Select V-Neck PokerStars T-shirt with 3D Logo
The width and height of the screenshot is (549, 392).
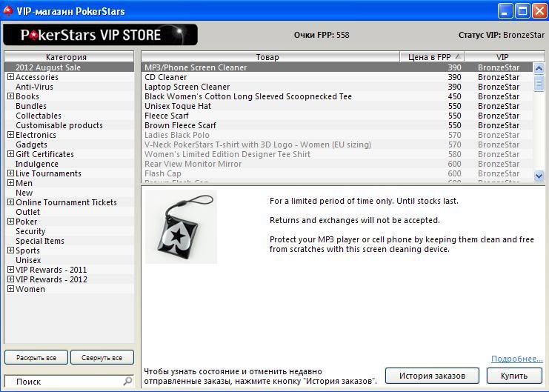click(337, 144)
